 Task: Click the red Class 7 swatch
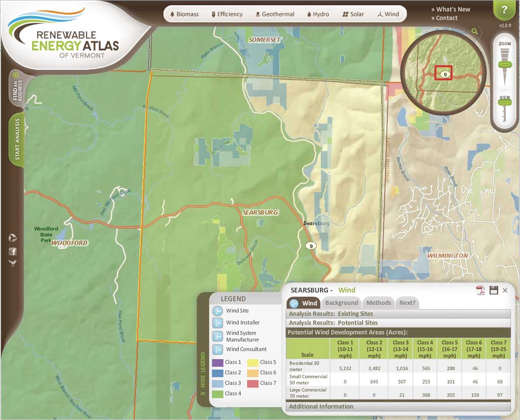[x=253, y=383]
